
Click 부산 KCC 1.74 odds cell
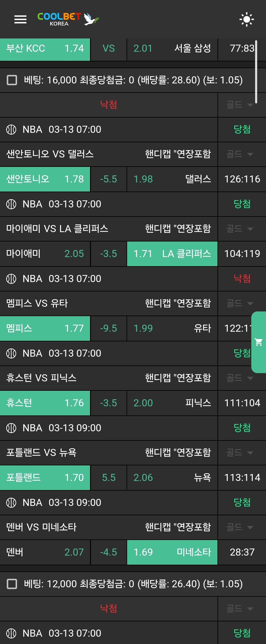(x=45, y=48)
